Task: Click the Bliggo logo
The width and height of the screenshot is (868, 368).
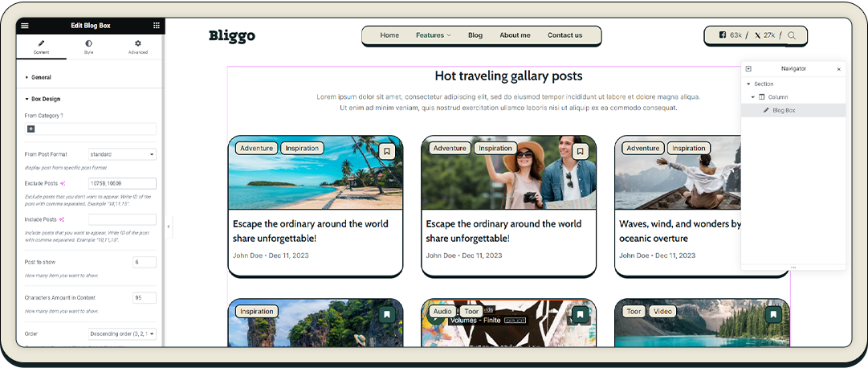Action: click(x=232, y=36)
